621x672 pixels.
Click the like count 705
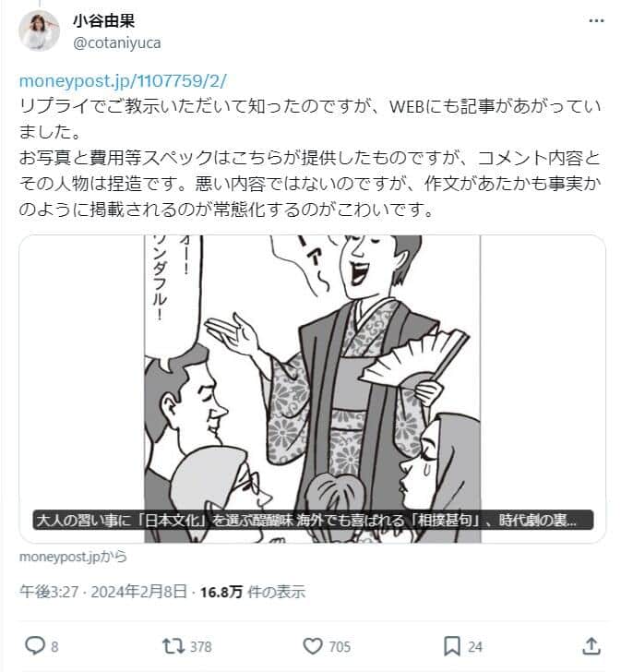[x=340, y=646]
